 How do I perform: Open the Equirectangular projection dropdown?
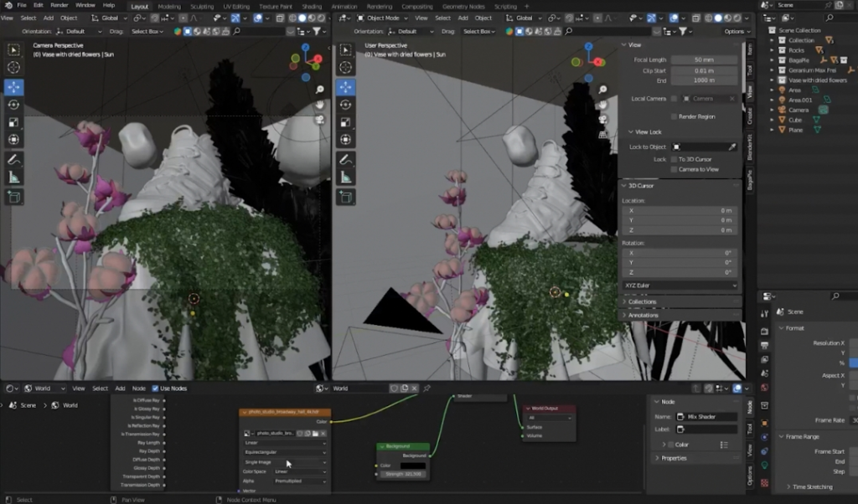tap(285, 452)
